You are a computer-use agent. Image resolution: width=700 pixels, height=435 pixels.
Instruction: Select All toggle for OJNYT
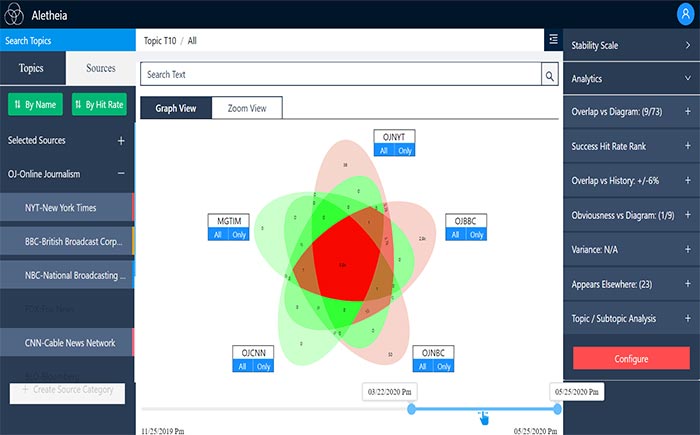click(x=383, y=151)
